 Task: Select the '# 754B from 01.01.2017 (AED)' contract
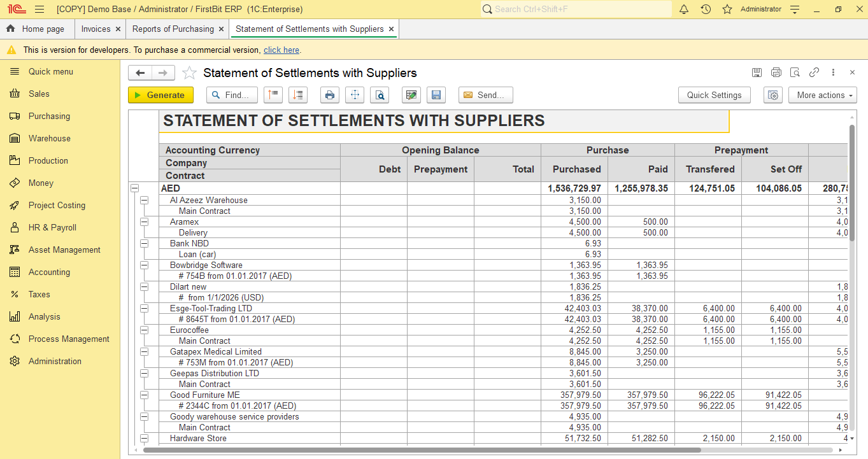236,276
